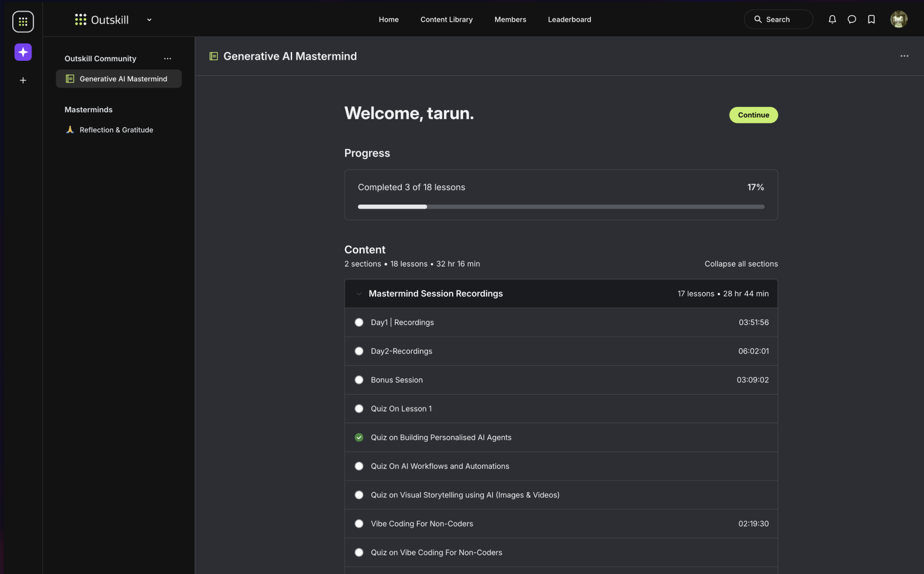Go to Home tab
924x574 pixels.
388,19
